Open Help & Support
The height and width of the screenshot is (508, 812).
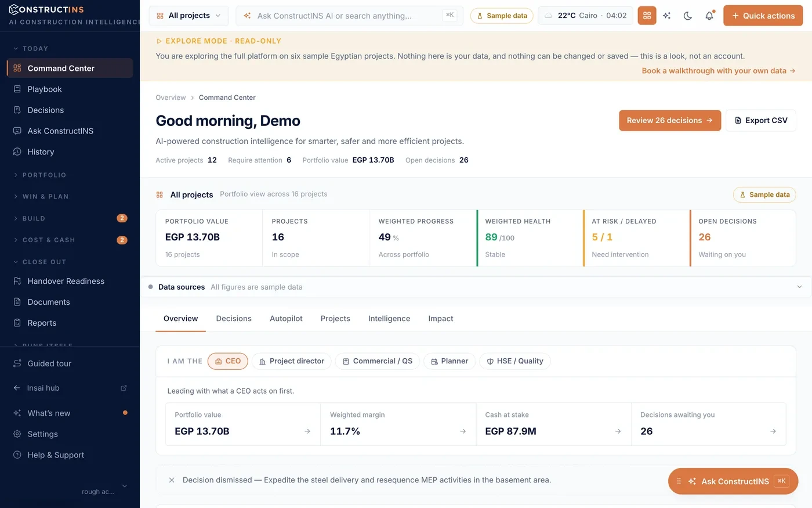coord(70,455)
